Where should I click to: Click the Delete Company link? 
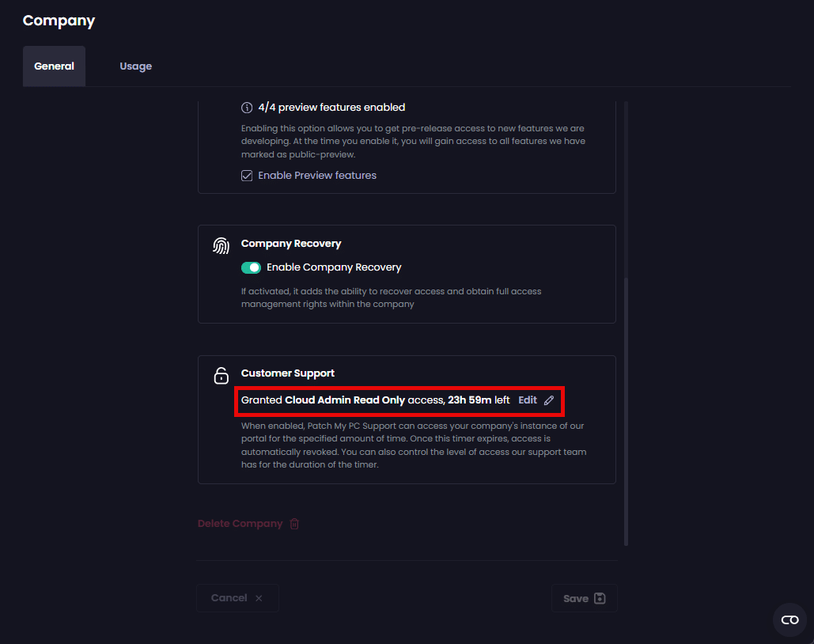click(240, 524)
